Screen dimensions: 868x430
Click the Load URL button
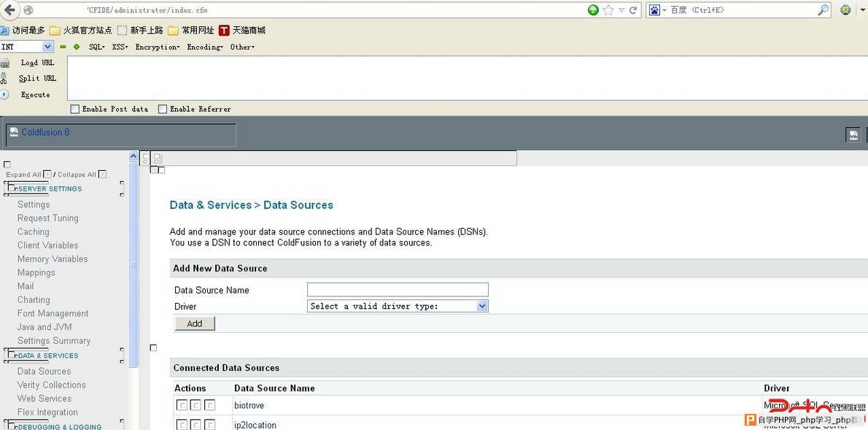pos(38,63)
